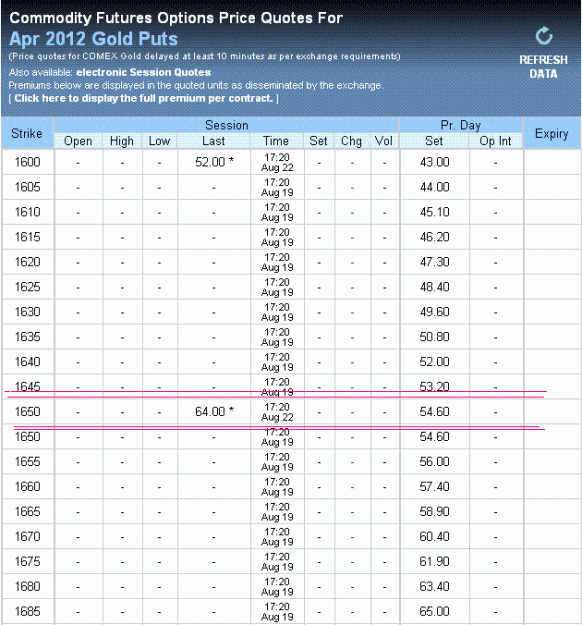The height and width of the screenshot is (625, 582).
Task: Select the 58.90 previous settlement
Action: [435, 511]
